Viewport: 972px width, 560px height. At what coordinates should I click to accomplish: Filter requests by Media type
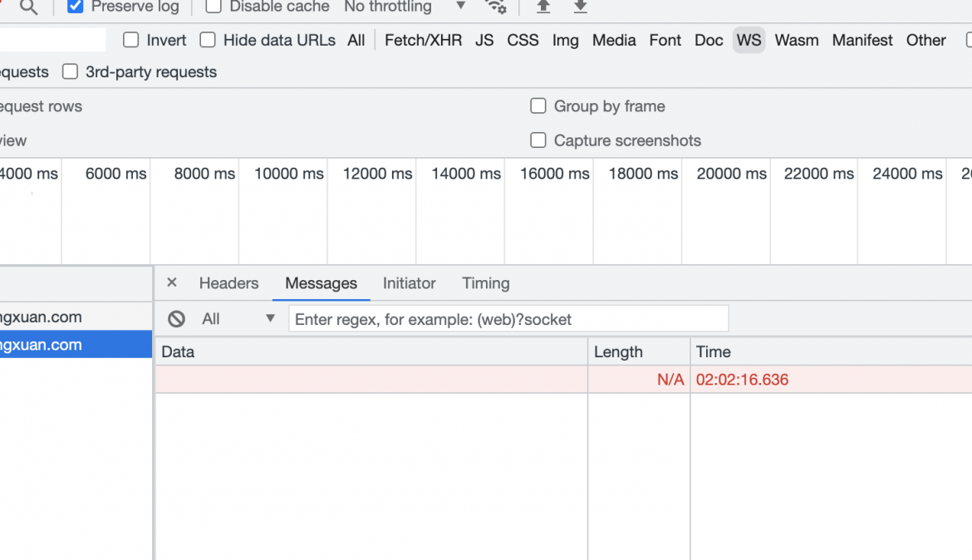click(614, 41)
